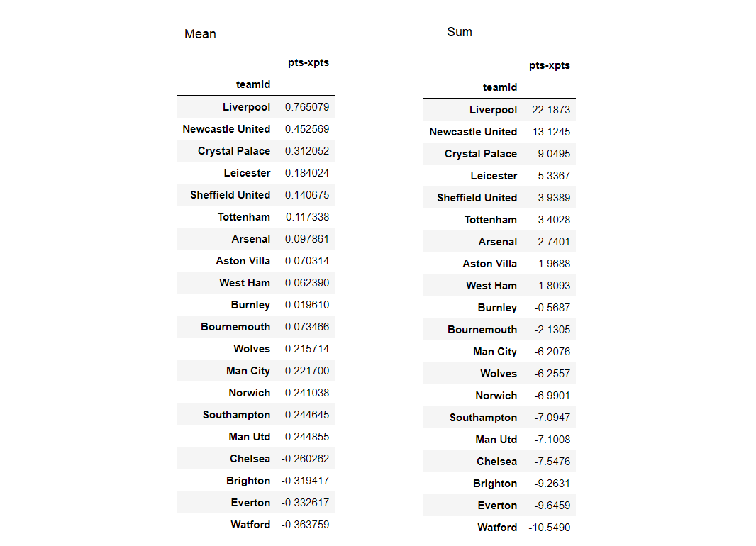This screenshot has width=756, height=546.
Task: Click the Mean table title
Action: tap(200, 34)
